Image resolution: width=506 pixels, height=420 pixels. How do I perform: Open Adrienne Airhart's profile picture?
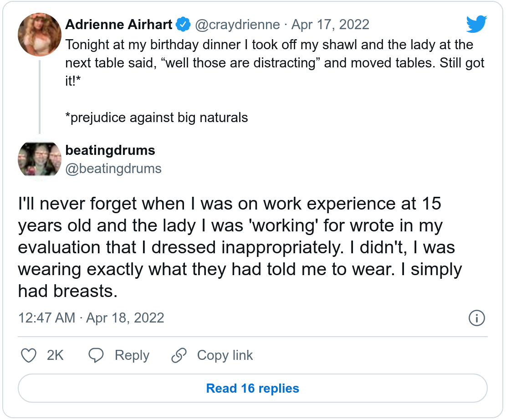click(x=40, y=35)
